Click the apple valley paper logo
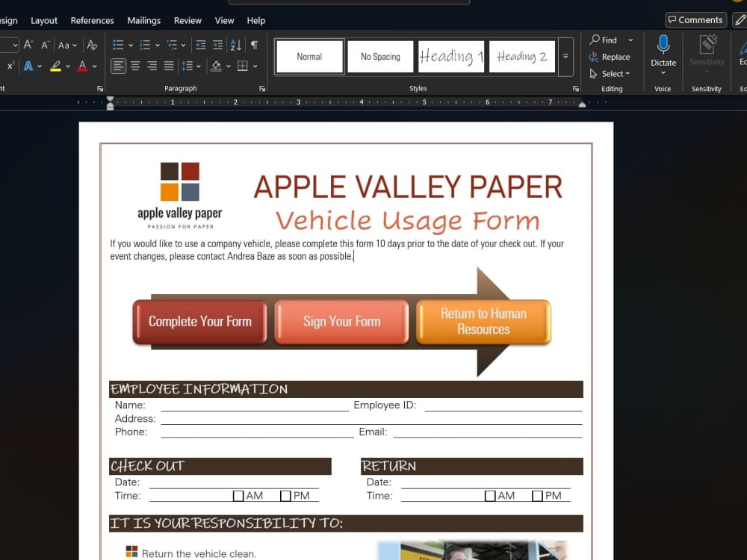The height and width of the screenshot is (560, 747). 179,196
